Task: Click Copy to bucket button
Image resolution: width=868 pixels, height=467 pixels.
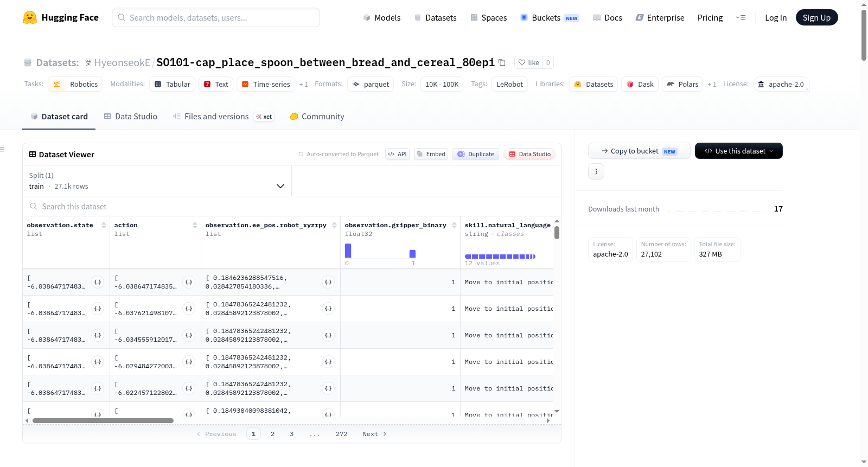Action: [x=639, y=151]
